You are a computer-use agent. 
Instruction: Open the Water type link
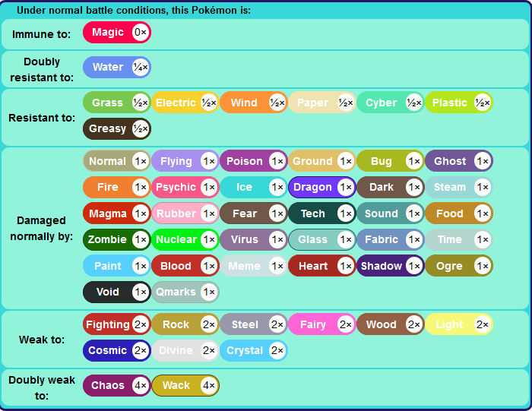(x=117, y=67)
